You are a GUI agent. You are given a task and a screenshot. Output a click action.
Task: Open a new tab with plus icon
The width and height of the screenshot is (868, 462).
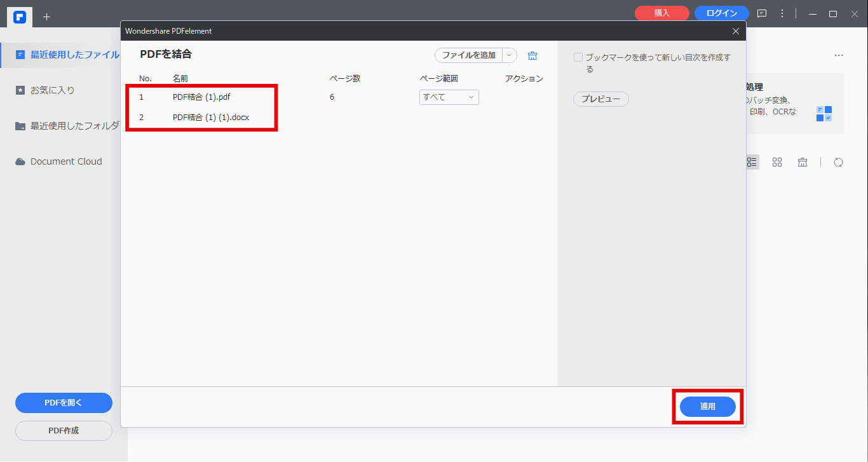[46, 17]
